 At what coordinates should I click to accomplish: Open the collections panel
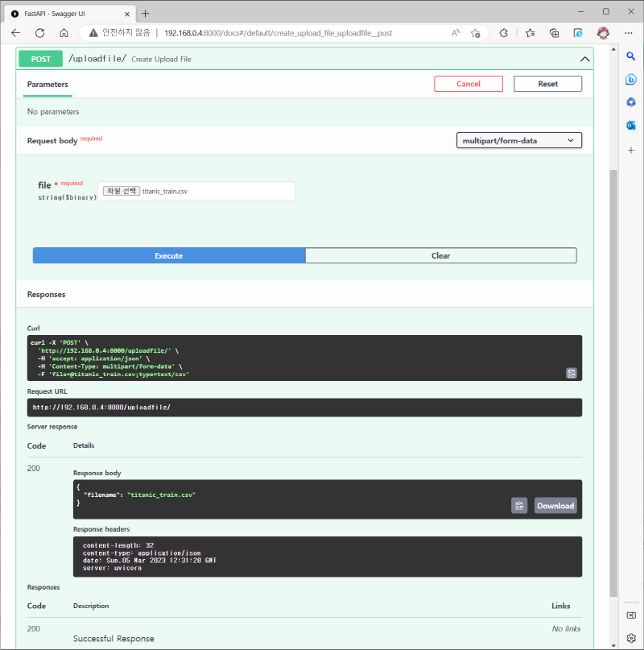click(554, 33)
